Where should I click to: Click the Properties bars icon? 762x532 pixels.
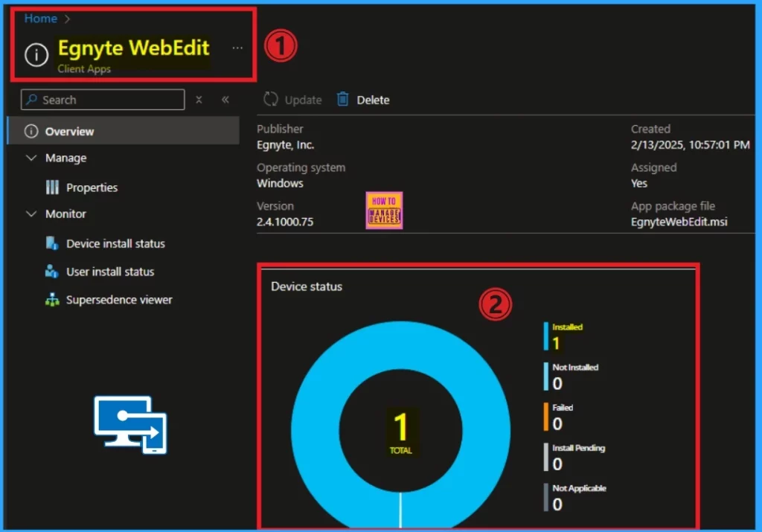[52, 188]
